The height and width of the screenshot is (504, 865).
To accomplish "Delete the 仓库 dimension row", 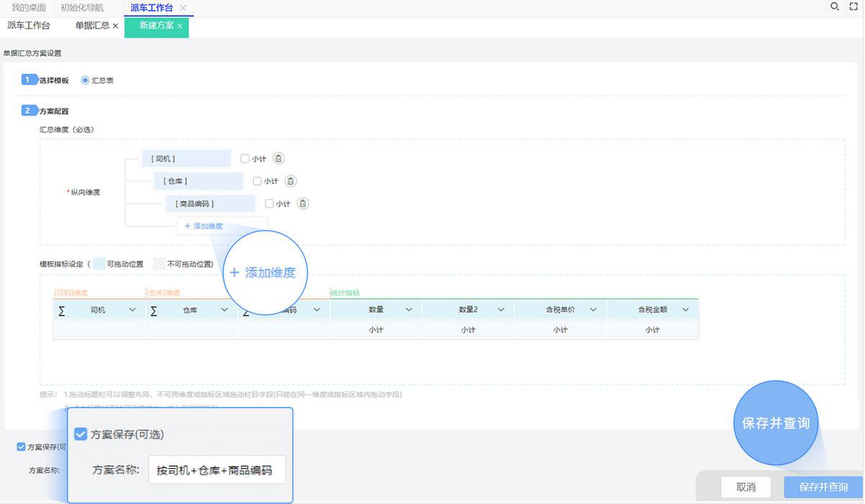I will pos(290,181).
